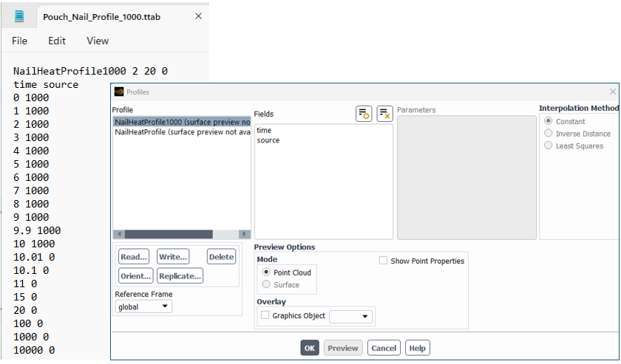This screenshot has height=364, width=621.
Task: Open the Notepad View menu
Action: [98, 41]
